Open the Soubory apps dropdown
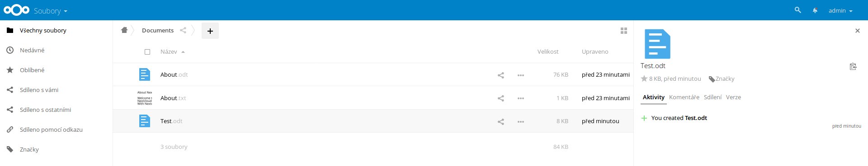The width and height of the screenshot is (868, 166). click(x=51, y=10)
